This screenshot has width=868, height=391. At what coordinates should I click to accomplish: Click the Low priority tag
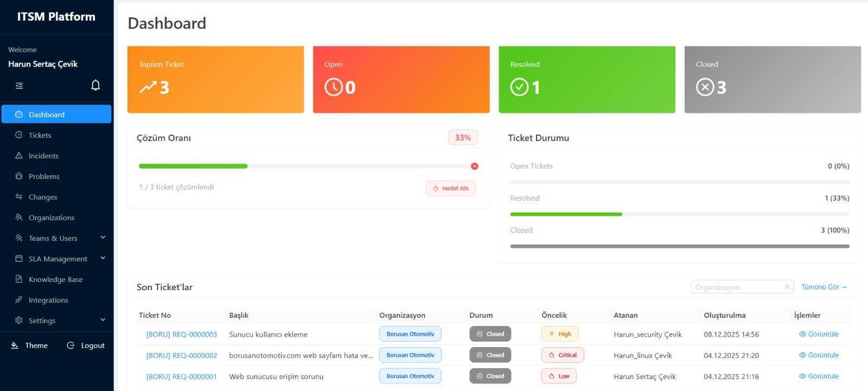tap(559, 376)
